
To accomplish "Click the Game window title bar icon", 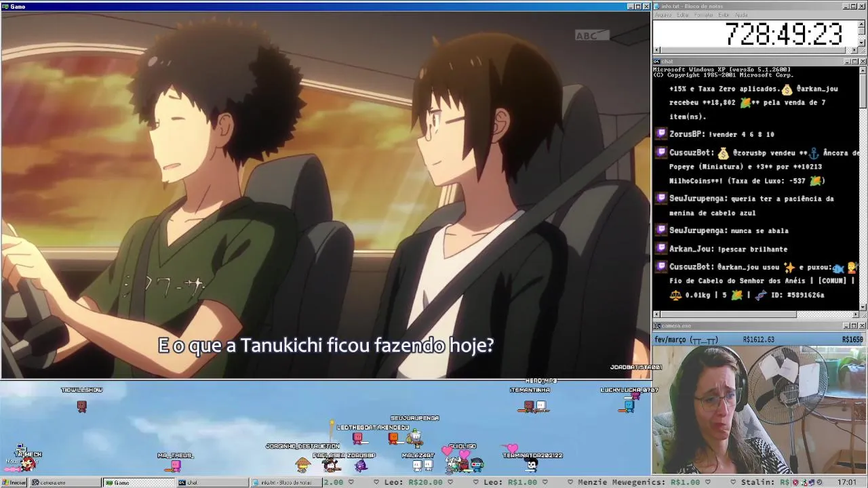I will coord(5,6).
